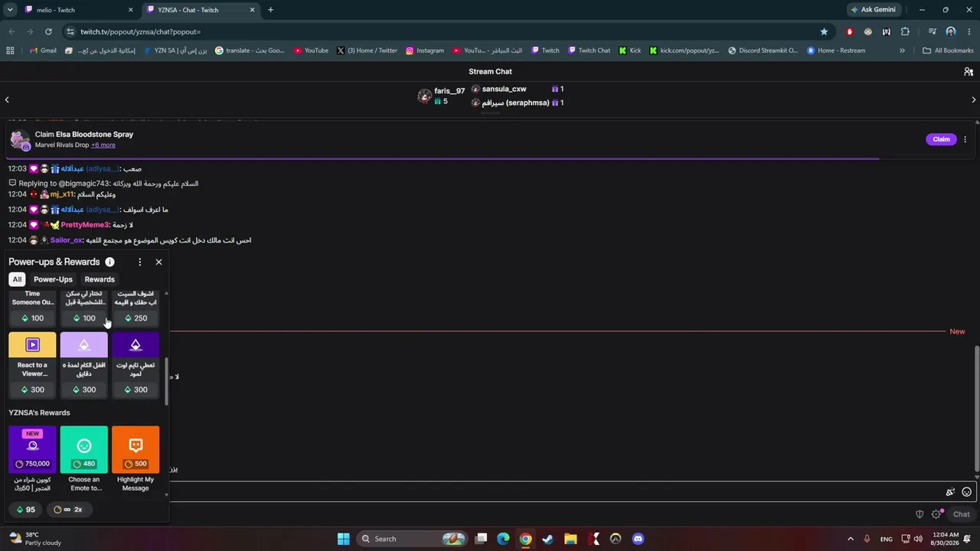Click the Bits balance showing 95
Viewport: 980px width, 551px height.
pyautogui.click(x=26, y=510)
